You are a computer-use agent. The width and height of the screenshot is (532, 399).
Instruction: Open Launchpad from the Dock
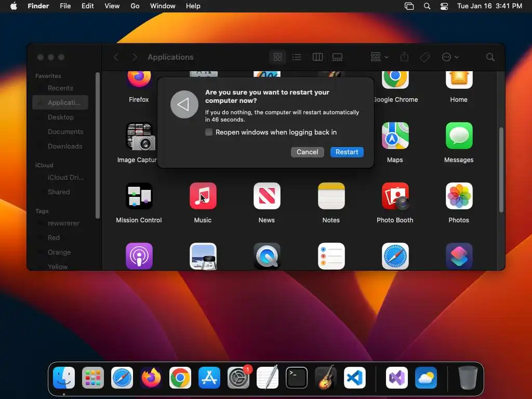click(93, 378)
